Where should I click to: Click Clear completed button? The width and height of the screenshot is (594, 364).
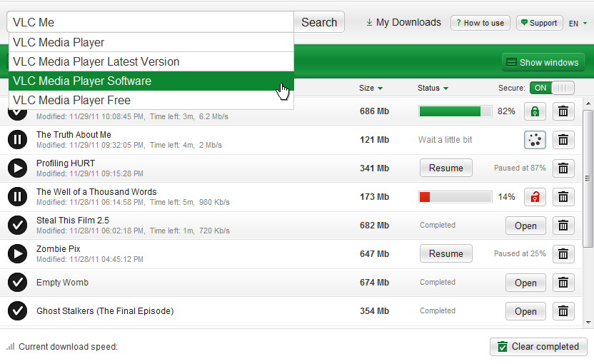pos(538,347)
